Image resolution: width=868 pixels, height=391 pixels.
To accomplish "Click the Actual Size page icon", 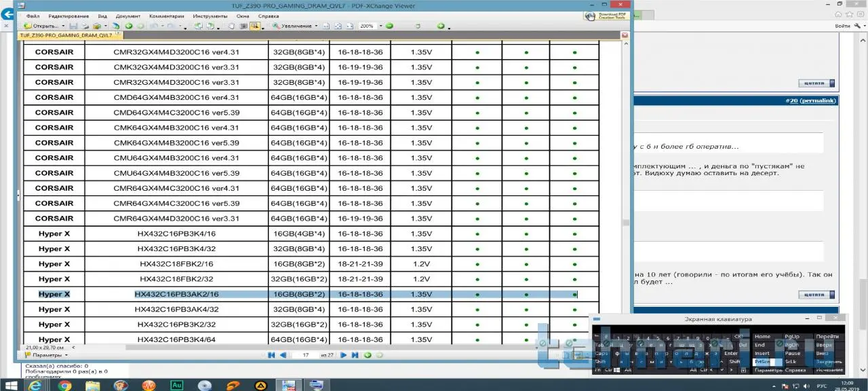I will (326, 26).
